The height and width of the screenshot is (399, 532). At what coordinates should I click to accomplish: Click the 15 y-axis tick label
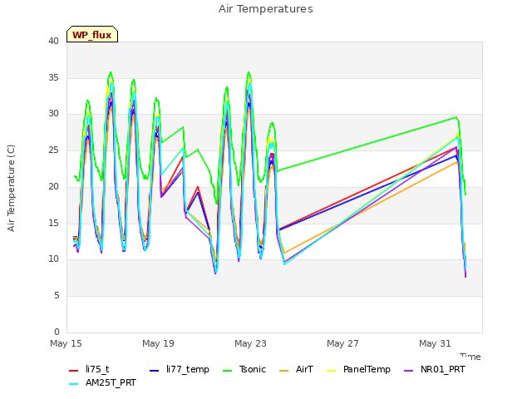pos(53,223)
